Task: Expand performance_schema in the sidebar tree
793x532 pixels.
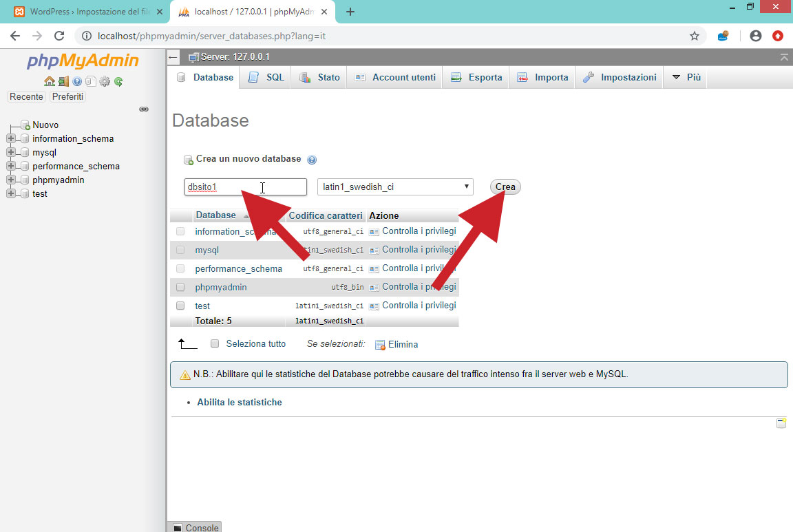Action: (10, 166)
